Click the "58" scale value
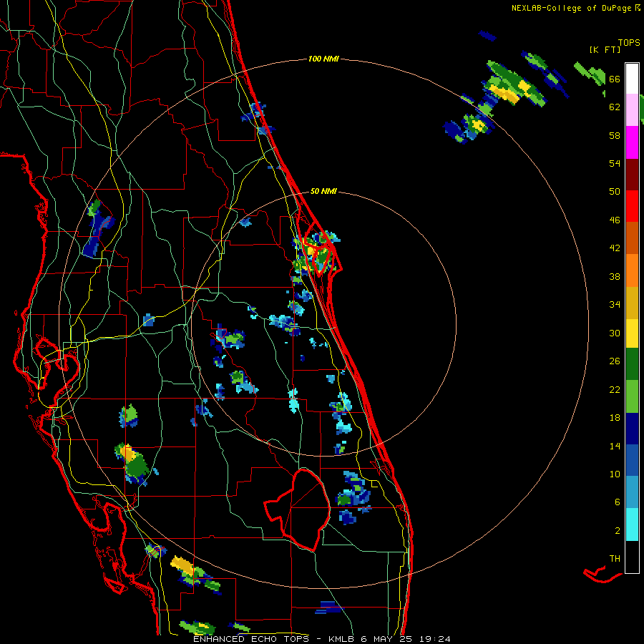Screen dimensions: 644x644 pos(615,135)
